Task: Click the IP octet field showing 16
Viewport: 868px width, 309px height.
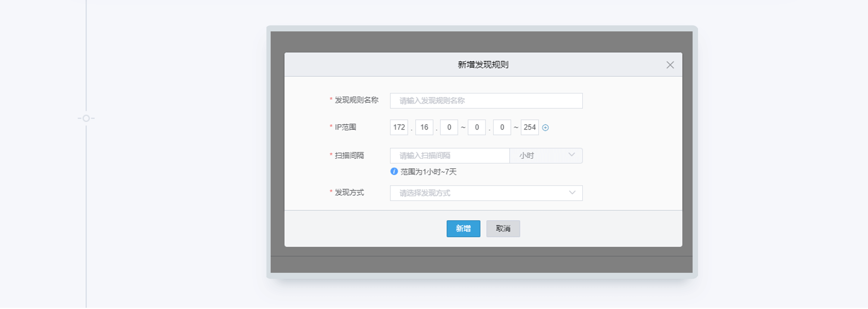Action: pyautogui.click(x=424, y=128)
